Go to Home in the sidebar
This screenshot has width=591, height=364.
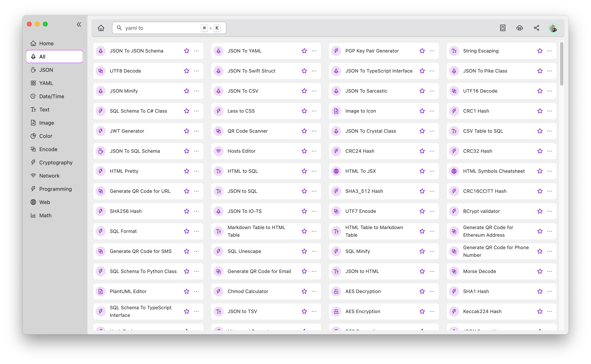tap(54, 43)
